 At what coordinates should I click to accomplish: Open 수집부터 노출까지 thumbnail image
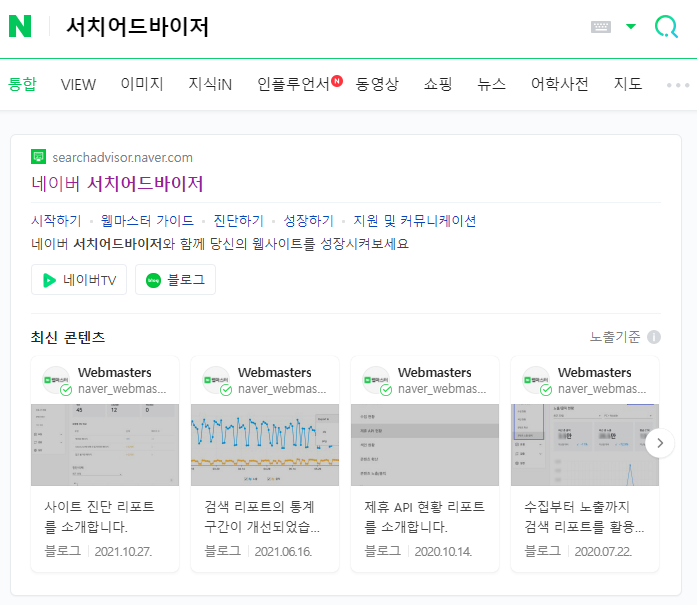click(x=585, y=445)
